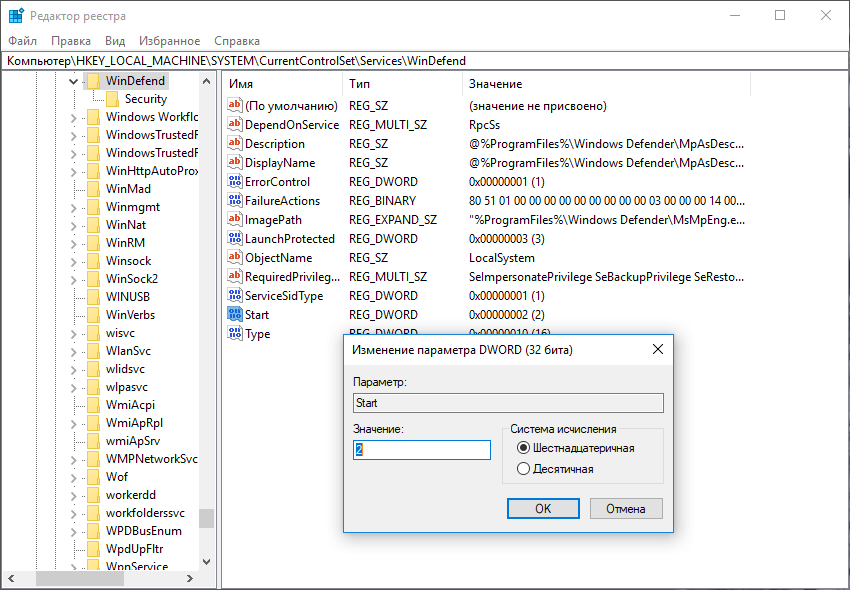Select the LaunchProtected DWORD icon

[x=235, y=238]
